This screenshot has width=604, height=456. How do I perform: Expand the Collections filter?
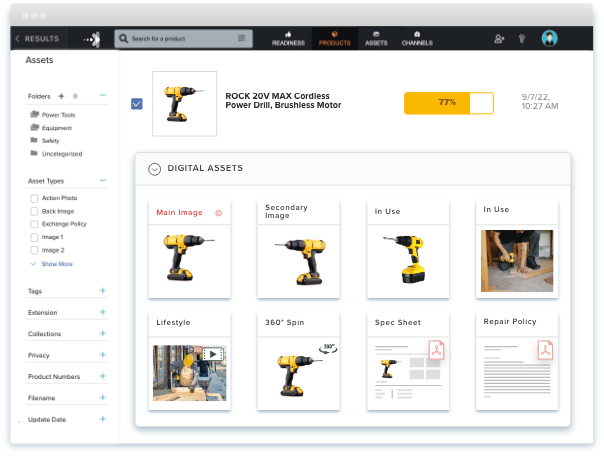point(102,333)
